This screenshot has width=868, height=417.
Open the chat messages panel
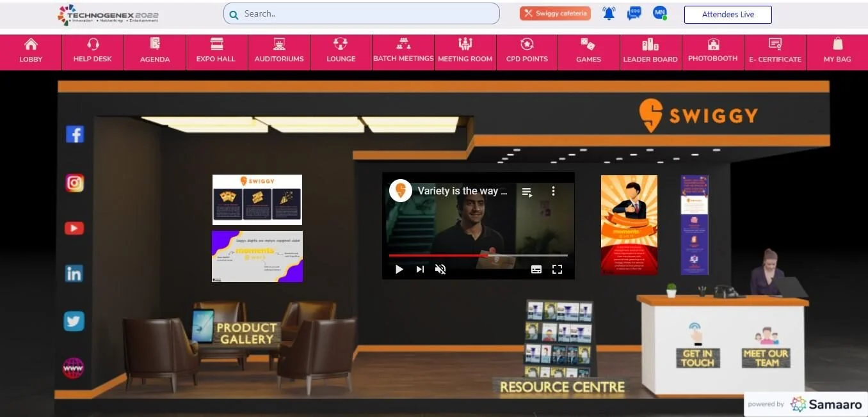(x=634, y=13)
